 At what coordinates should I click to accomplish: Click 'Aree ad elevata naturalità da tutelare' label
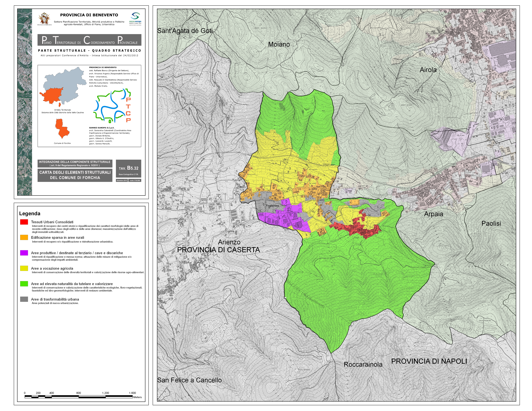pyautogui.click(x=72, y=284)
